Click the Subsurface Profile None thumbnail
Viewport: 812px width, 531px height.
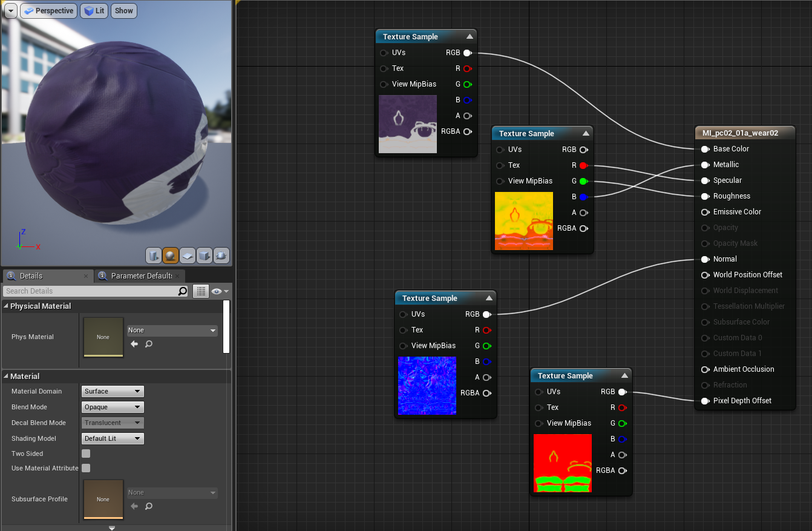(103, 500)
